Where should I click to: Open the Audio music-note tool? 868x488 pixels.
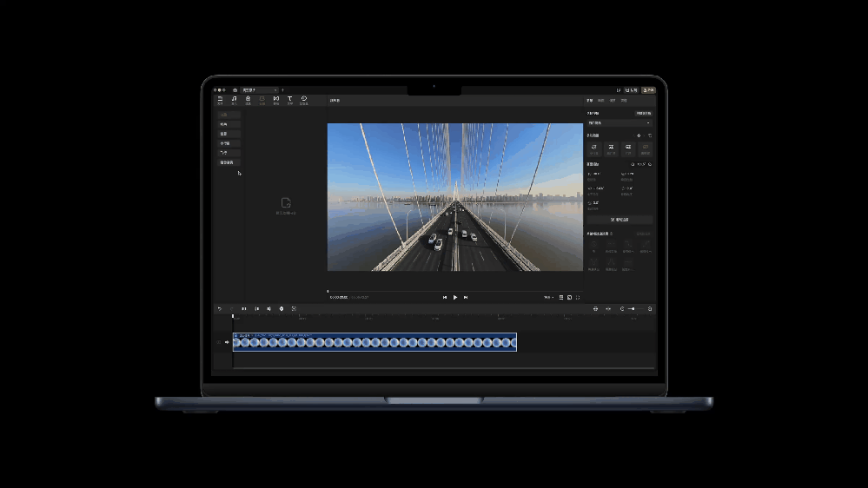(234, 100)
